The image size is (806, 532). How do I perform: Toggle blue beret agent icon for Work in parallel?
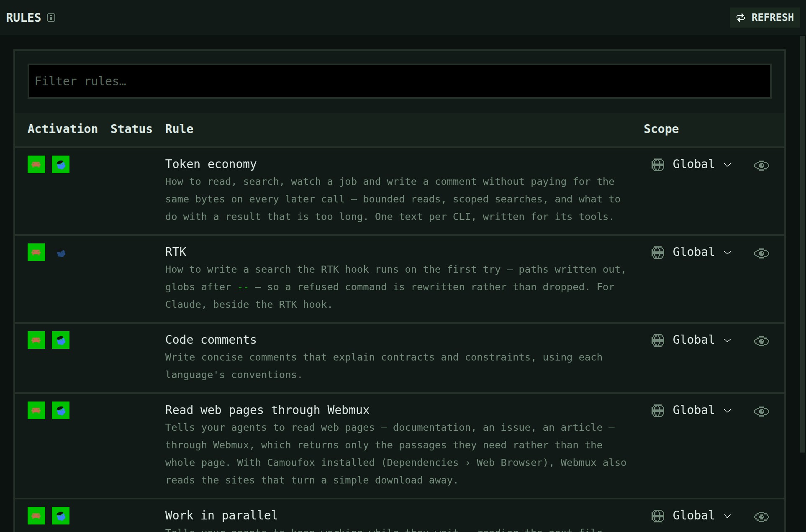[61, 516]
